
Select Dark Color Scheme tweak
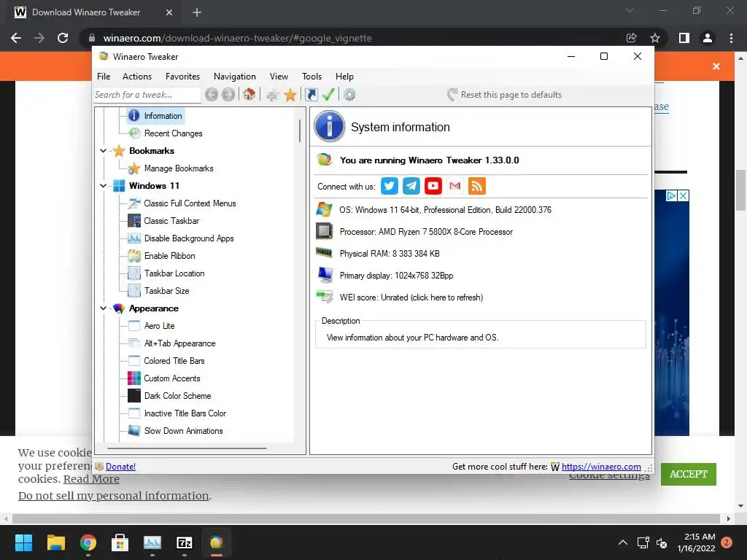(x=177, y=396)
